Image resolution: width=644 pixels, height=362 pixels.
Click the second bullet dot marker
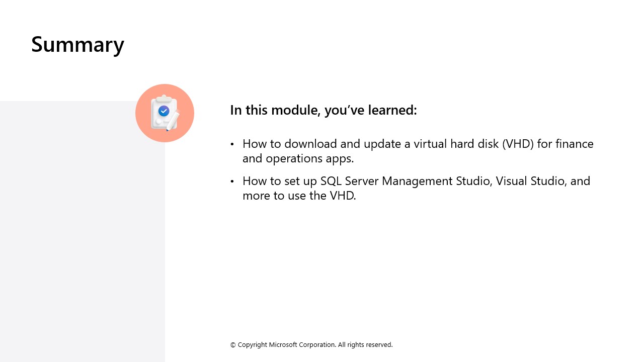click(x=232, y=181)
